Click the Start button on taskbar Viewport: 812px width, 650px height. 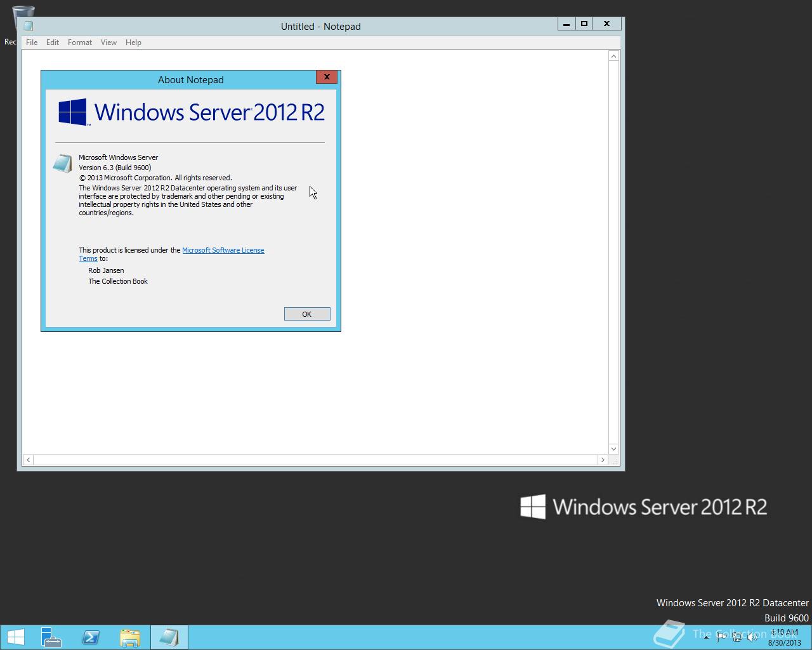click(15, 637)
